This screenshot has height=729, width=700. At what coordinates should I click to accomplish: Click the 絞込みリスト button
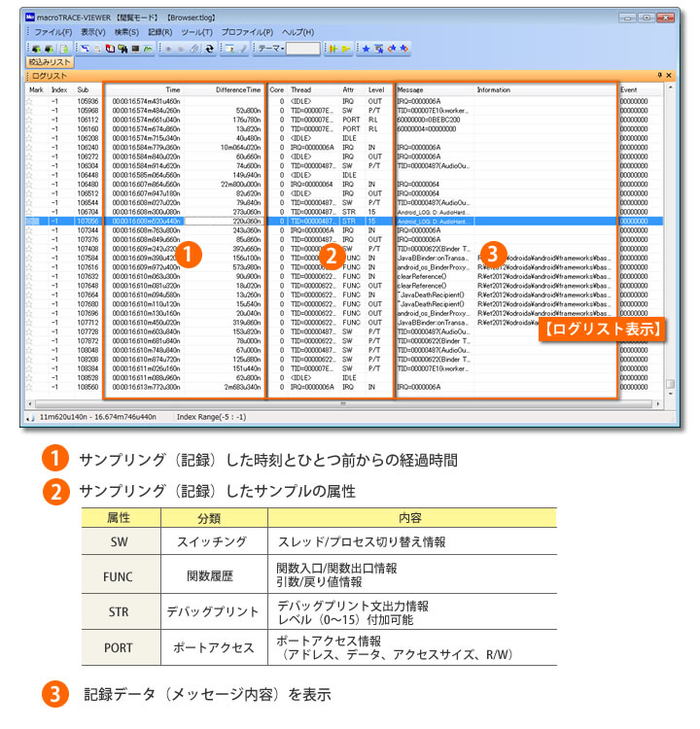50,62
